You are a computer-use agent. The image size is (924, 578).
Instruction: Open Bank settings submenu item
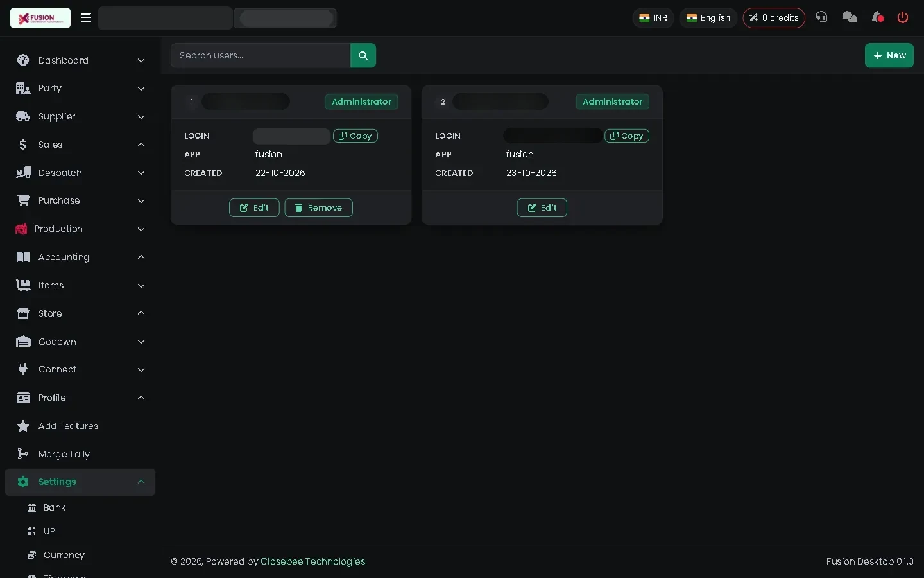pyautogui.click(x=55, y=507)
